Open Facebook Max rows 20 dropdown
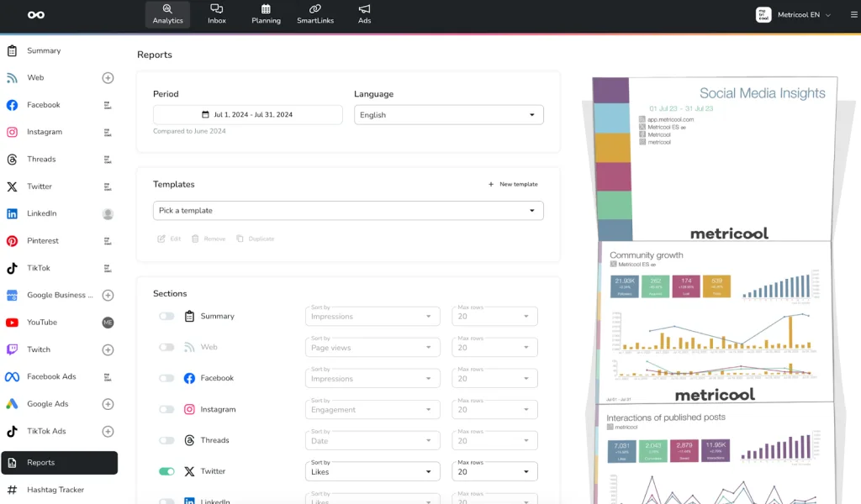 coord(494,378)
